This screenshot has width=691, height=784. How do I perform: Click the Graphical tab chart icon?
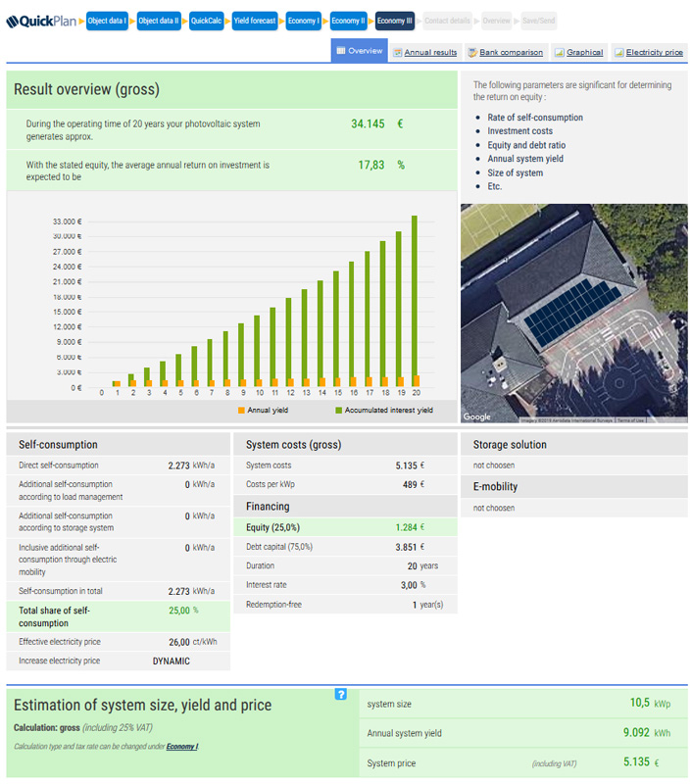click(x=560, y=53)
